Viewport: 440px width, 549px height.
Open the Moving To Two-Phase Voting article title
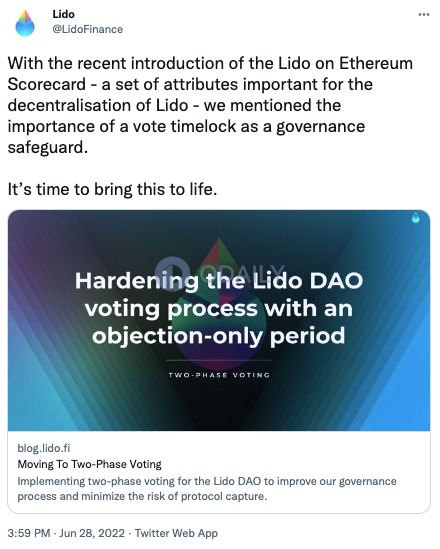coord(90,464)
